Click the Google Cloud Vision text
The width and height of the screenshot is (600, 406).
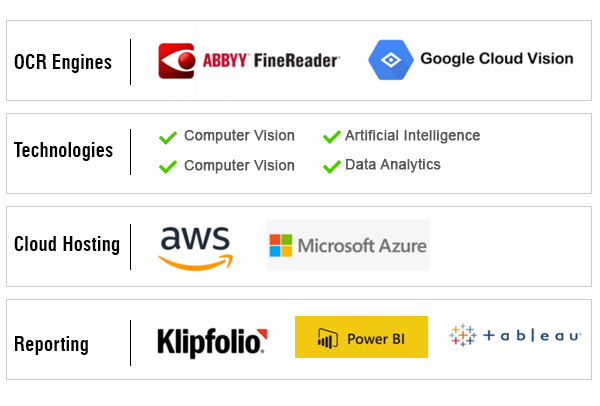click(497, 59)
